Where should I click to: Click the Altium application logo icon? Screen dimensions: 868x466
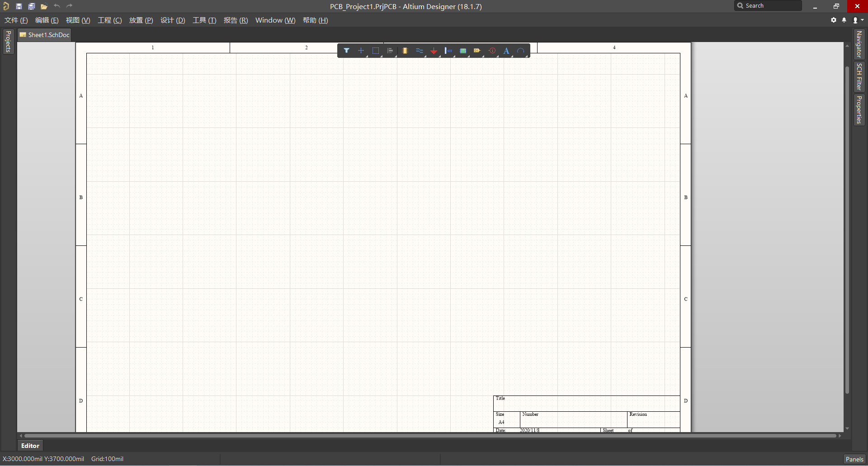coord(6,6)
